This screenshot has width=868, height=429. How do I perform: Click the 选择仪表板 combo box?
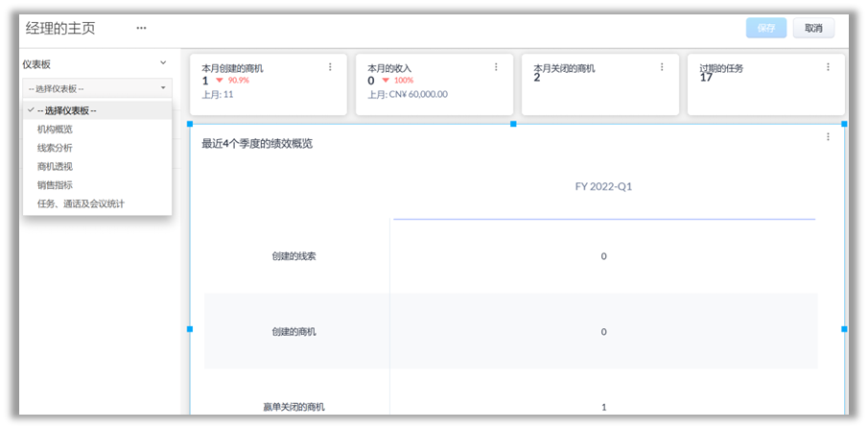point(97,88)
